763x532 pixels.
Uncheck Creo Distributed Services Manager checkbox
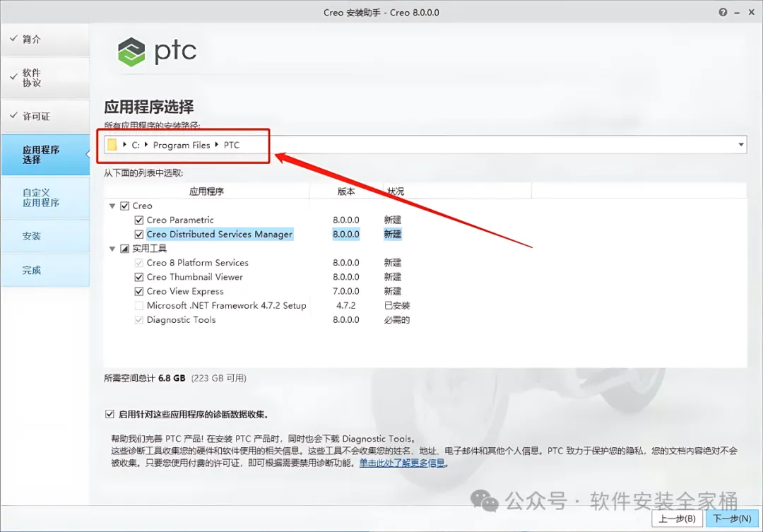[138, 234]
